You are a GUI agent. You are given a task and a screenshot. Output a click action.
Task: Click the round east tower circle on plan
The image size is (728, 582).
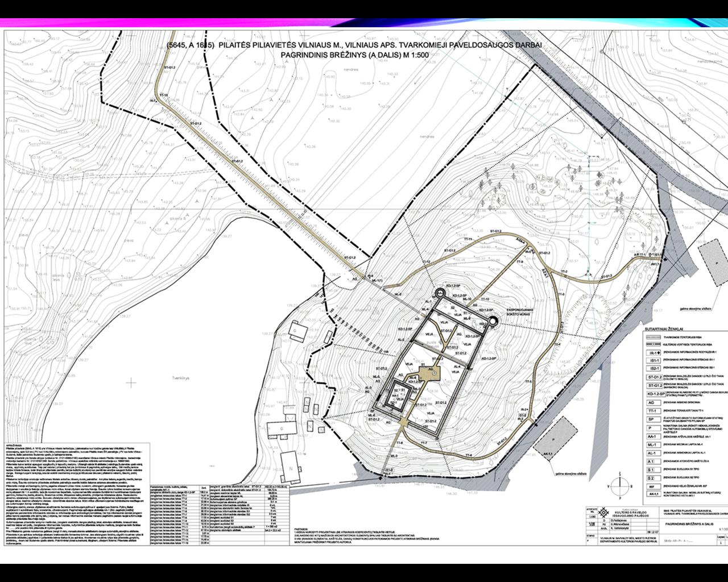[493, 321]
